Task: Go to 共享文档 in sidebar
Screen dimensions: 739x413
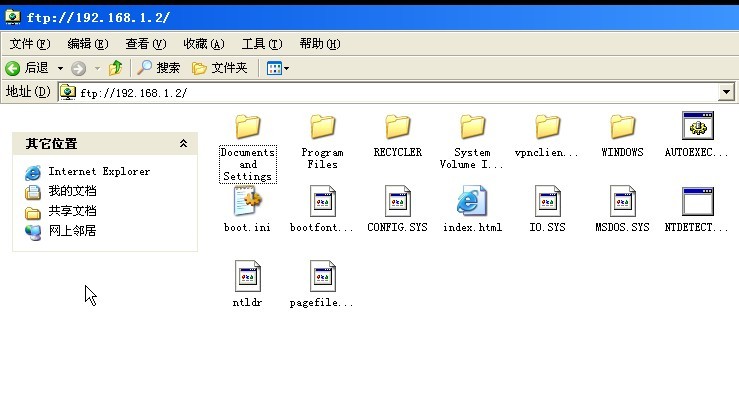Action: 72,211
